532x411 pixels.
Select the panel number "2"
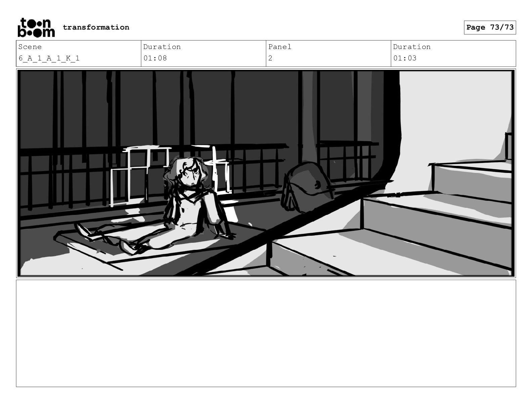(x=270, y=58)
